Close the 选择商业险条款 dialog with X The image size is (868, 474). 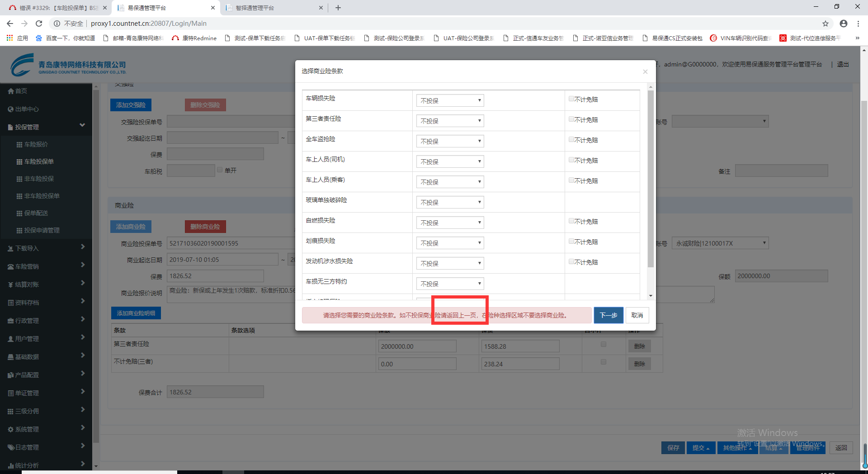point(645,71)
